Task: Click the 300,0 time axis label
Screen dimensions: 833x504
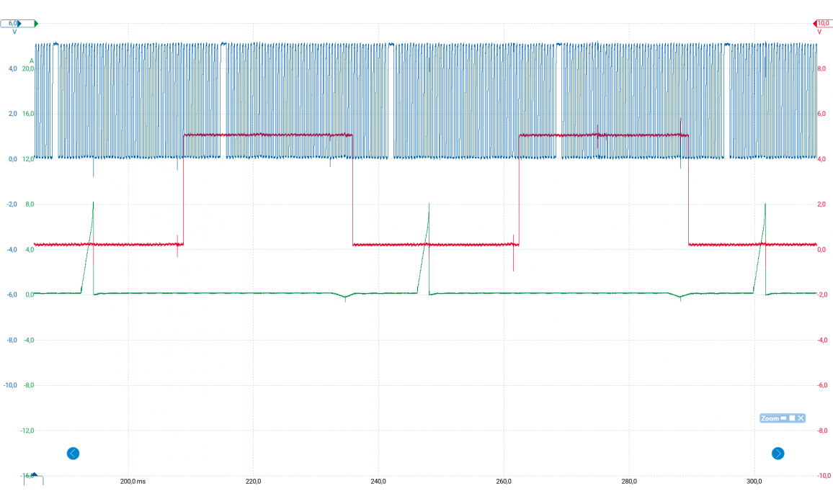Action: 754,481
